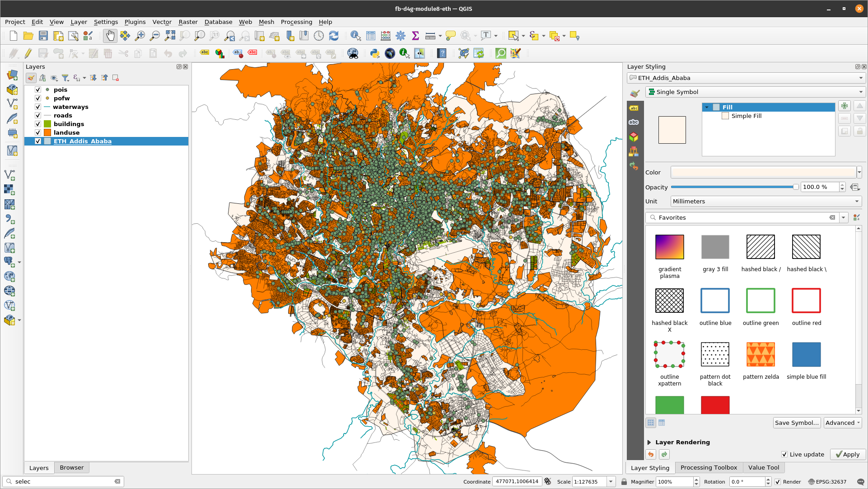Image resolution: width=868 pixels, height=489 pixels.
Task: Click the Zoom In magnifier tool
Action: point(140,36)
